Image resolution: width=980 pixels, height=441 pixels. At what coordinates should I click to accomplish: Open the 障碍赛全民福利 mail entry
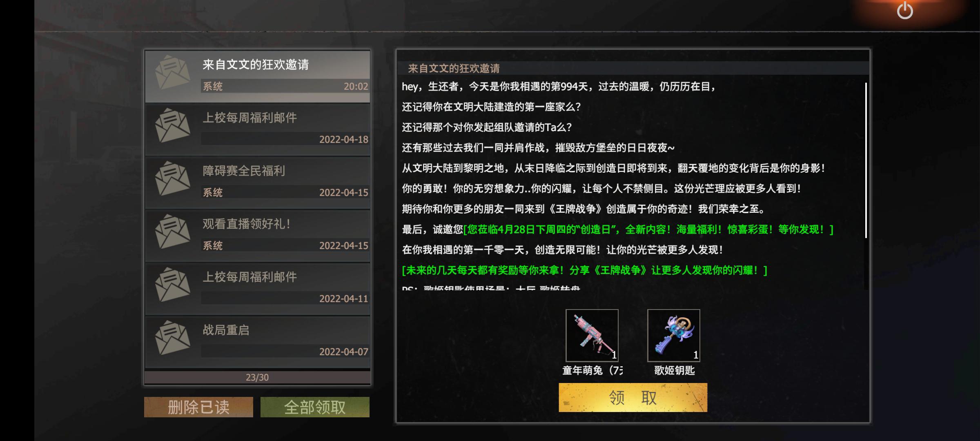[257, 183]
